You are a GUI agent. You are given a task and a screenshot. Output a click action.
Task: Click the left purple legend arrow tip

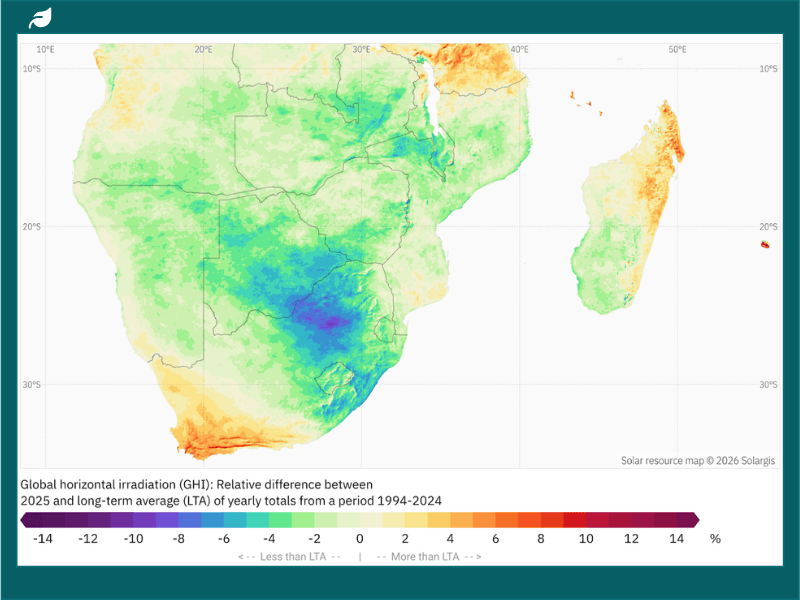click(24, 520)
